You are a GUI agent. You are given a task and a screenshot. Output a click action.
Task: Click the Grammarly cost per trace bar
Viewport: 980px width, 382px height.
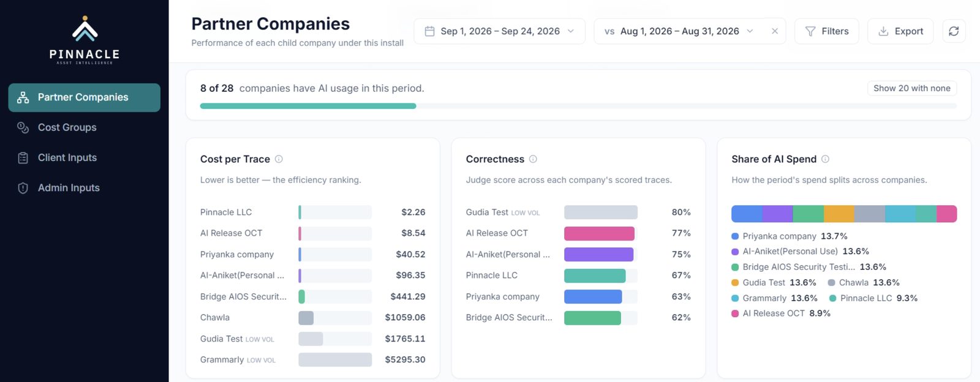[x=335, y=360]
